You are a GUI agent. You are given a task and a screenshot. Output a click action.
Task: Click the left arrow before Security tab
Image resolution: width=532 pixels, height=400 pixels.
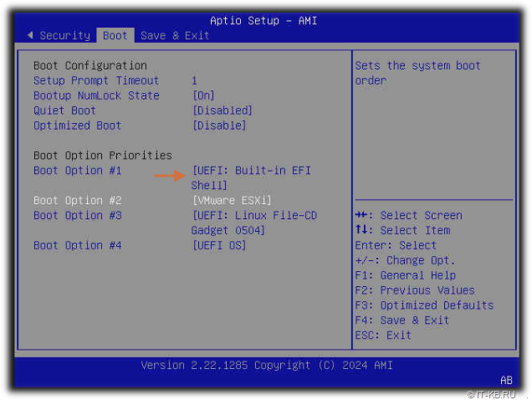click(x=30, y=34)
